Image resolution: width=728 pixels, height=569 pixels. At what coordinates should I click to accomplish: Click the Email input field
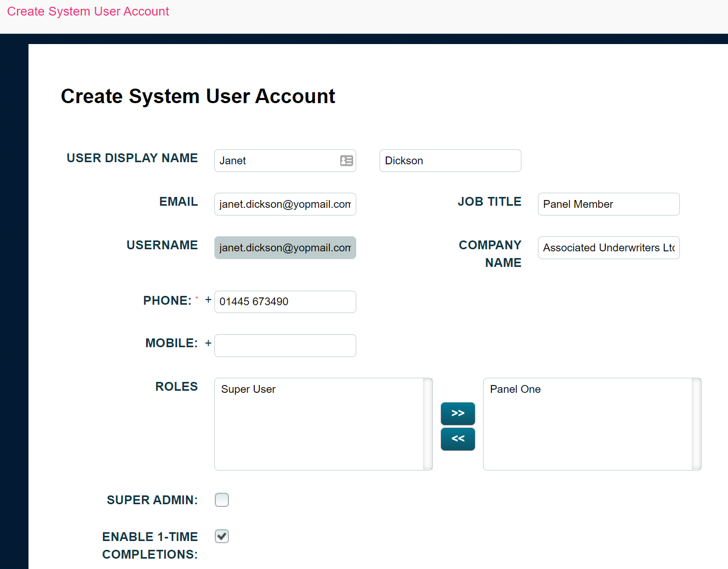(285, 204)
